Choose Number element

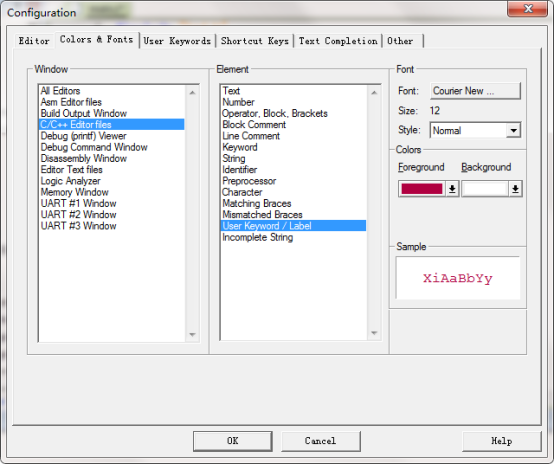[x=293, y=102]
